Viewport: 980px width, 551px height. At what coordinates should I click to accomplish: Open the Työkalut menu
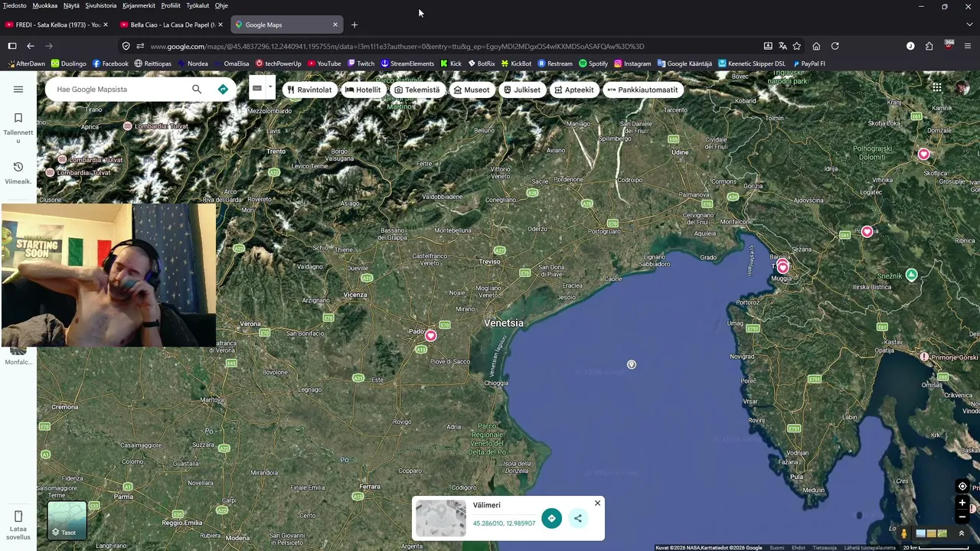(198, 5)
